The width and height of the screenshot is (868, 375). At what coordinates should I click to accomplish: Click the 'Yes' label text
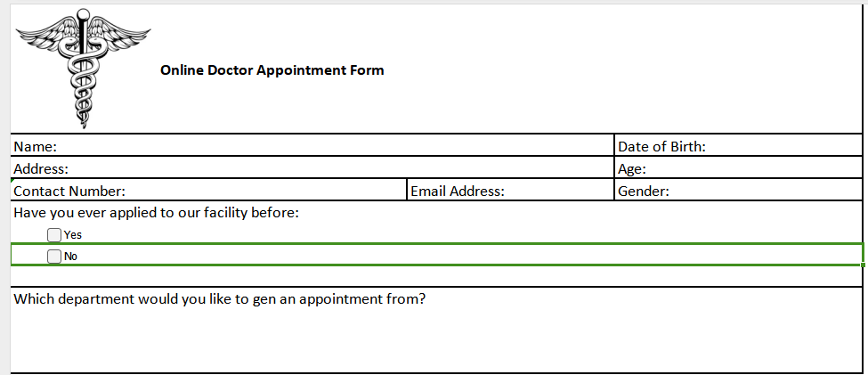(x=73, y=235)
